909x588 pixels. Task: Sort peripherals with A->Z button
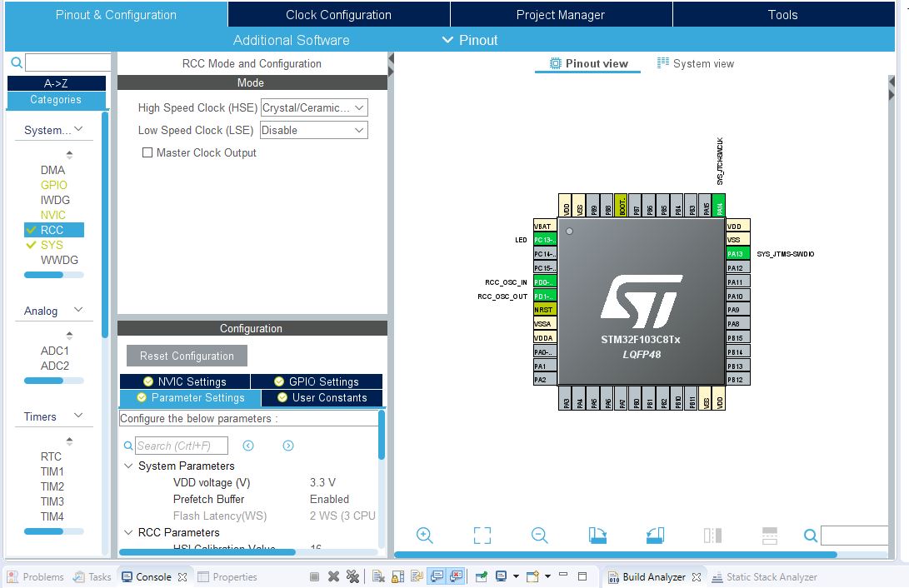(x=56, y=82)
